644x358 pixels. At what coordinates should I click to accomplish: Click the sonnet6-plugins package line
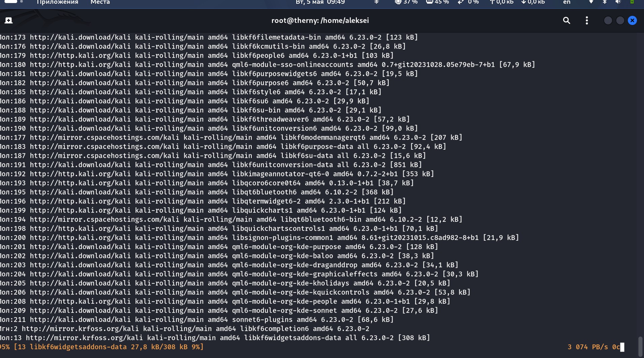197,320
